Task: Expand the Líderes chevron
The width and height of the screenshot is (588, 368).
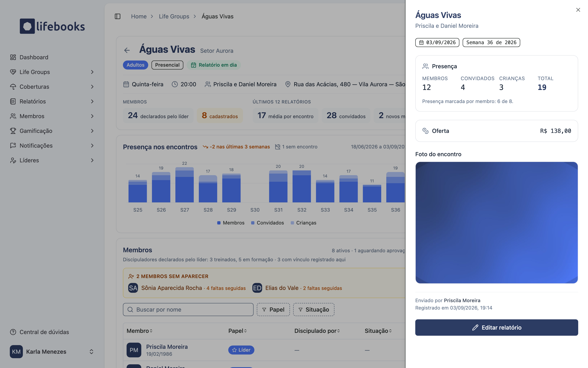Action: click(x=92, y=160)
